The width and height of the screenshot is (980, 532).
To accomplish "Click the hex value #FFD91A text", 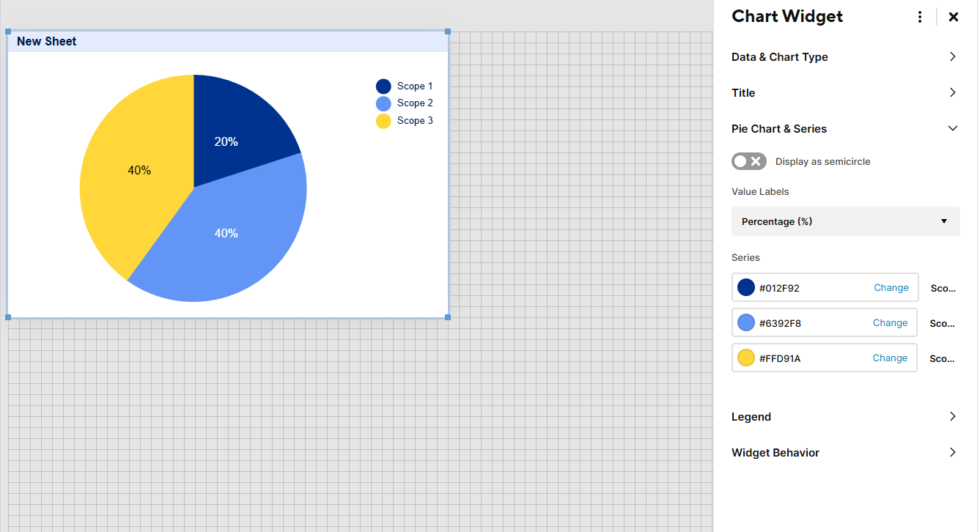I will (780, 358).
